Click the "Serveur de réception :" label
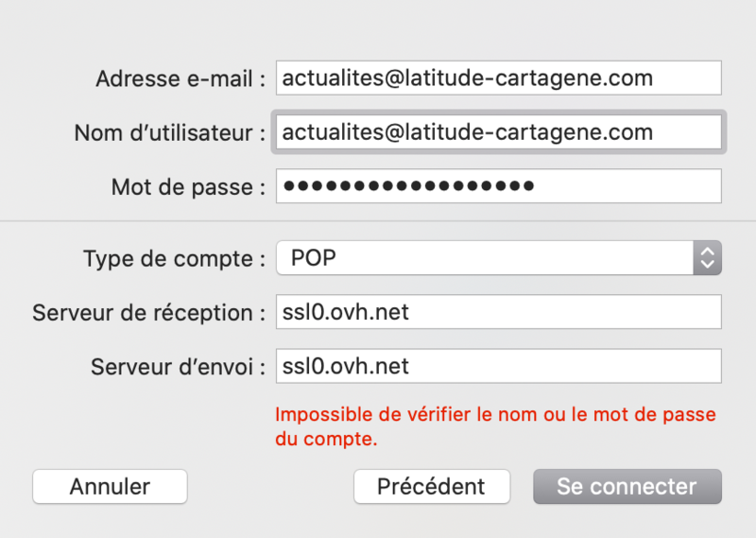The width and height of the screenshot is (756, 538). pos(148,313)
